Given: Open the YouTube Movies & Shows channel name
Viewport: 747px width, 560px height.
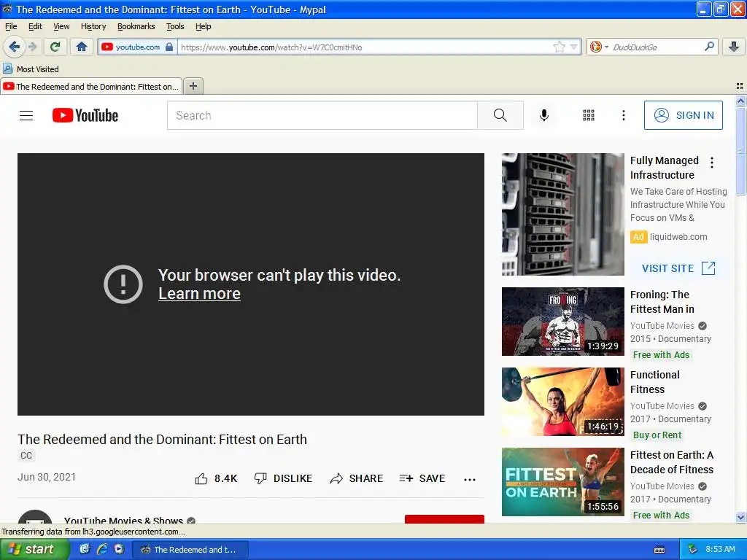Looking at the screenshot, I should pyautogui.click(x=123, y=521).
